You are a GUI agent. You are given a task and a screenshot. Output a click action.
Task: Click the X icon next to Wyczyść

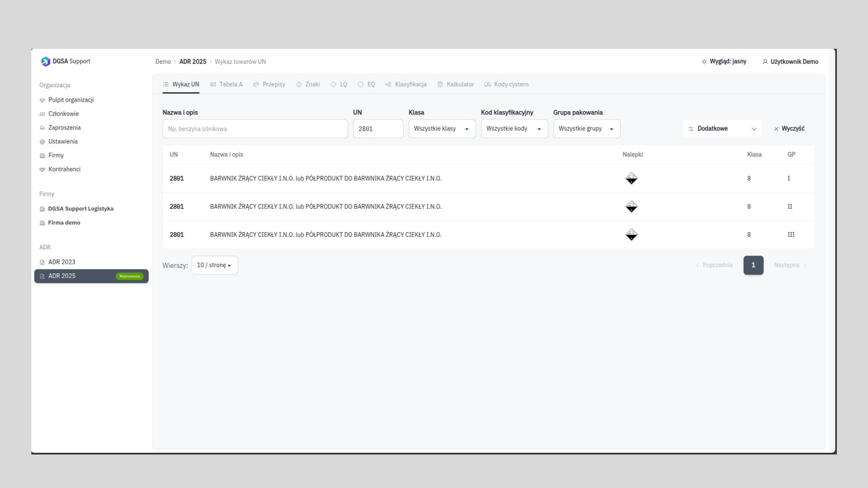(776, 129)
